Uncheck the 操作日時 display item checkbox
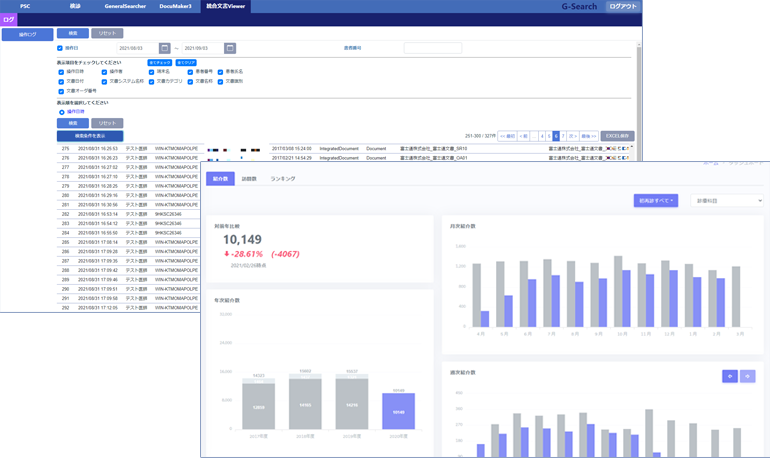This screenshot has height=458, width=770. [61, 72]
